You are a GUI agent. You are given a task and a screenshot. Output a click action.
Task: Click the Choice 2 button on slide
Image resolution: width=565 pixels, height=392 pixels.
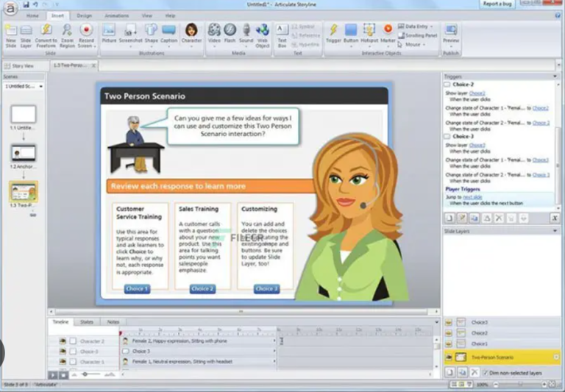click(202, 289)
